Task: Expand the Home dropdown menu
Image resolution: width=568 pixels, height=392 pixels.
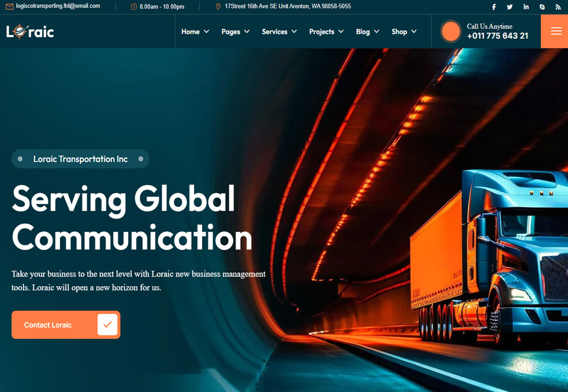Action: pyautogui.click(x=195, y=32)
